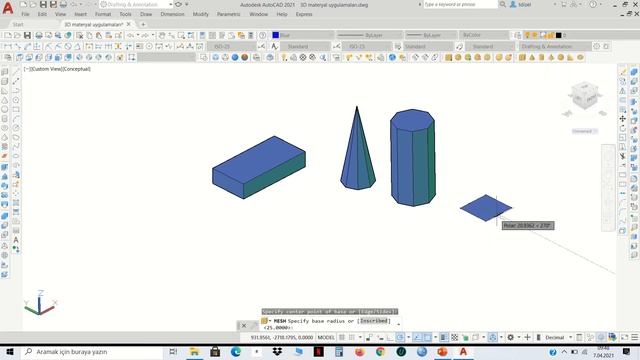
Task: Toggle grid display in status bar
Action: tap(342, 338)
